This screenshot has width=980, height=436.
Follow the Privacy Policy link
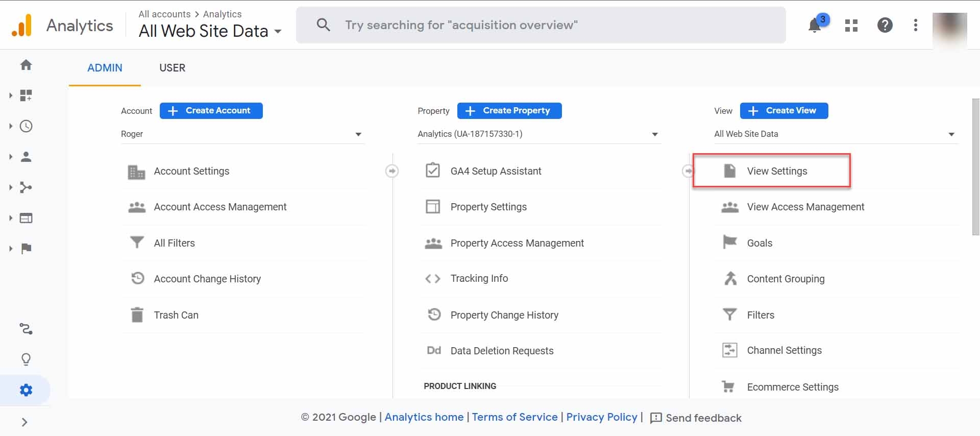click(602, 417)
